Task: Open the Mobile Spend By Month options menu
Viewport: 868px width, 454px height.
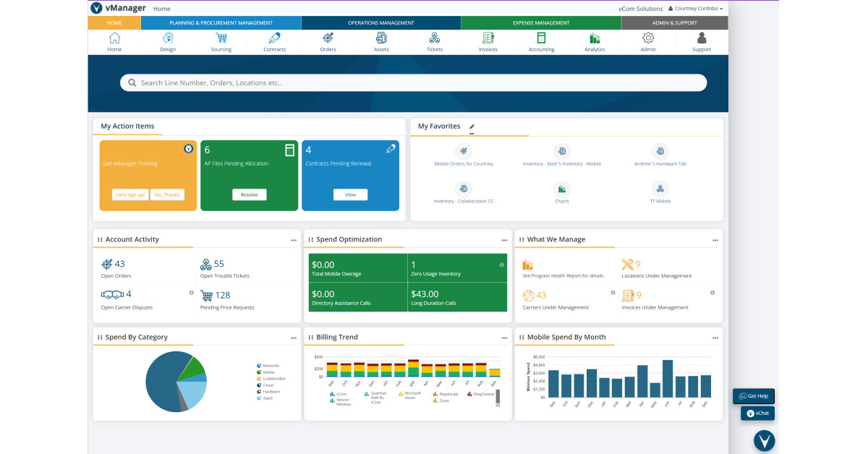Action: (x=715, y=337)
